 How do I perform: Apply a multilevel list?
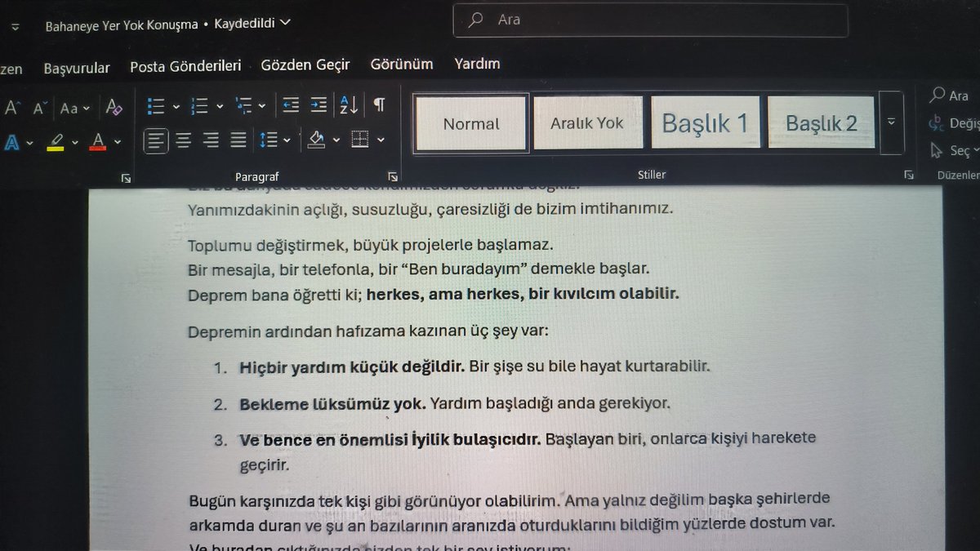[x=243, y=106]
